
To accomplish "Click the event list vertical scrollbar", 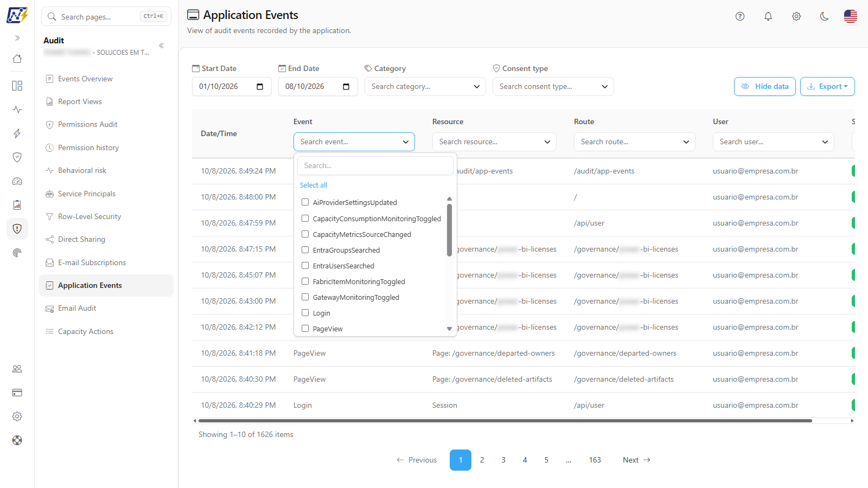I will pos(449,230).
